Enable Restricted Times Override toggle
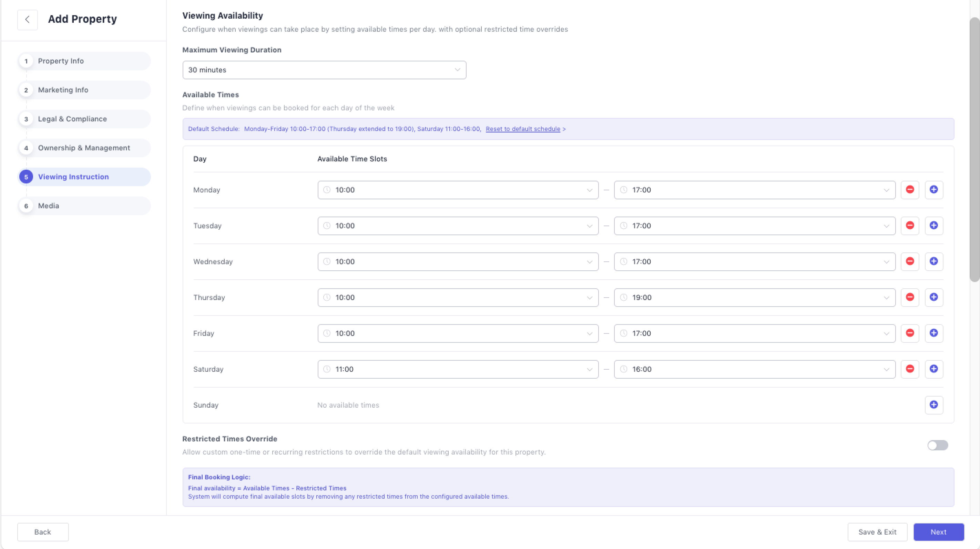The height and width of the screenshot is (549, 980). point(937,445)
